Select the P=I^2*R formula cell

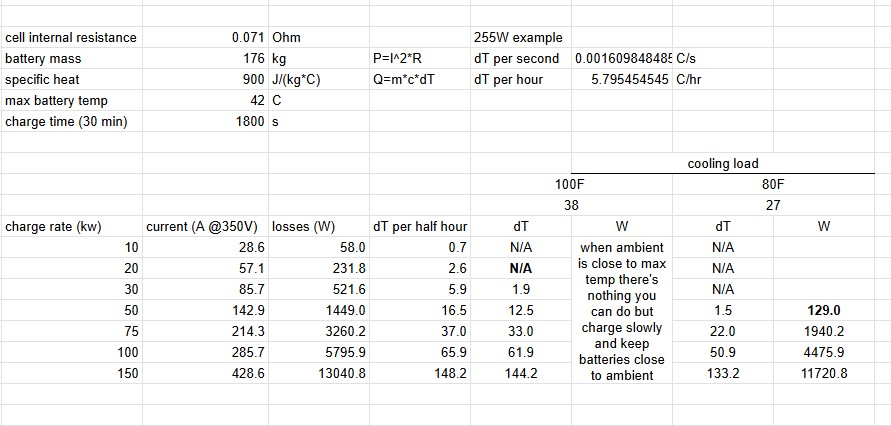tap(403, 59)
